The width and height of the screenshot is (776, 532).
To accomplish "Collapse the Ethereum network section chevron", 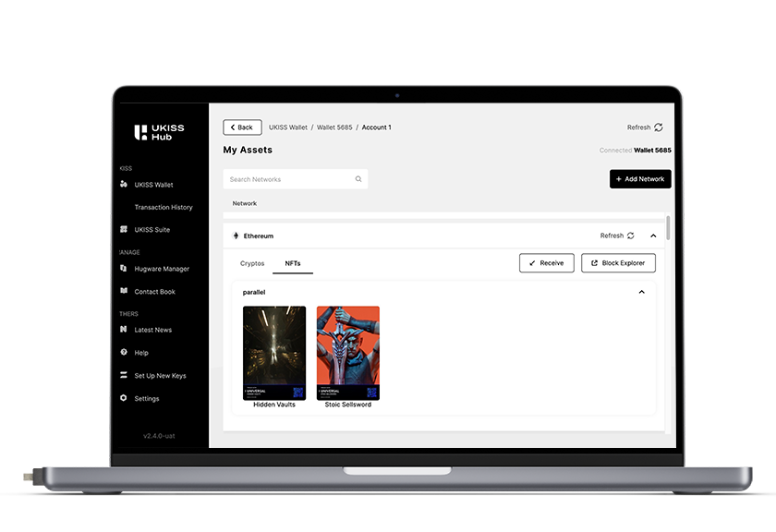I will click(653, 236).
